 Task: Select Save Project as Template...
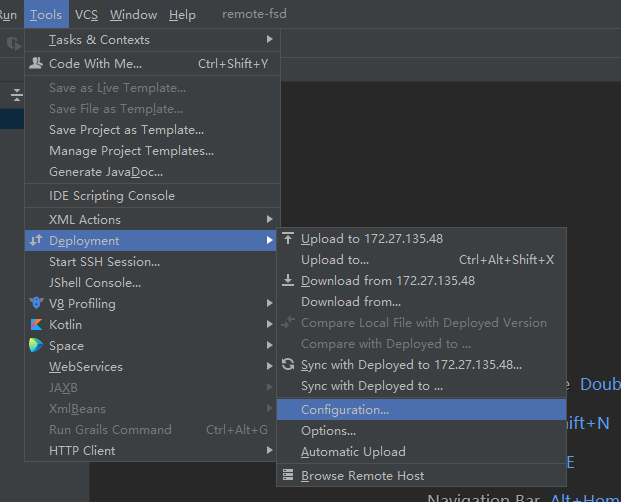126,130
